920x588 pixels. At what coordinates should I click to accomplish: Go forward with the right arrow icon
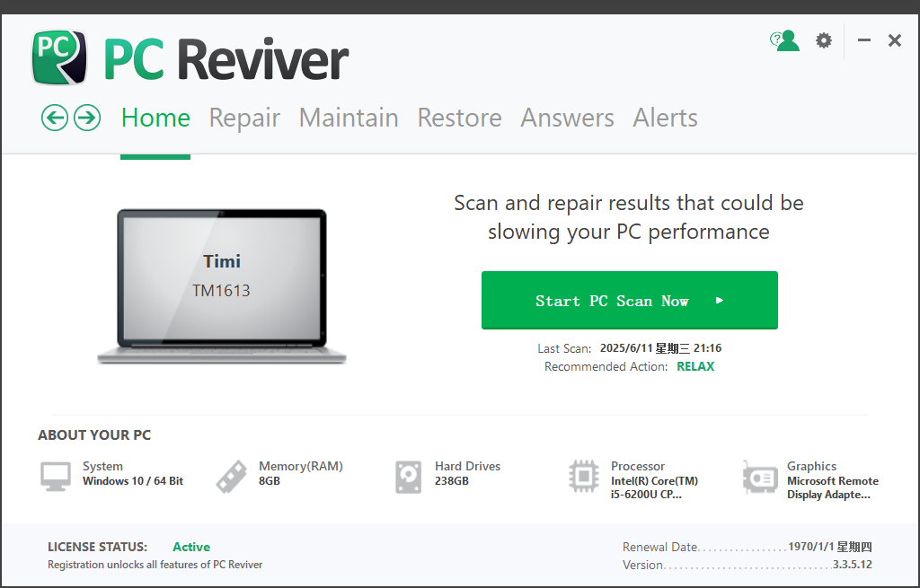87,118
